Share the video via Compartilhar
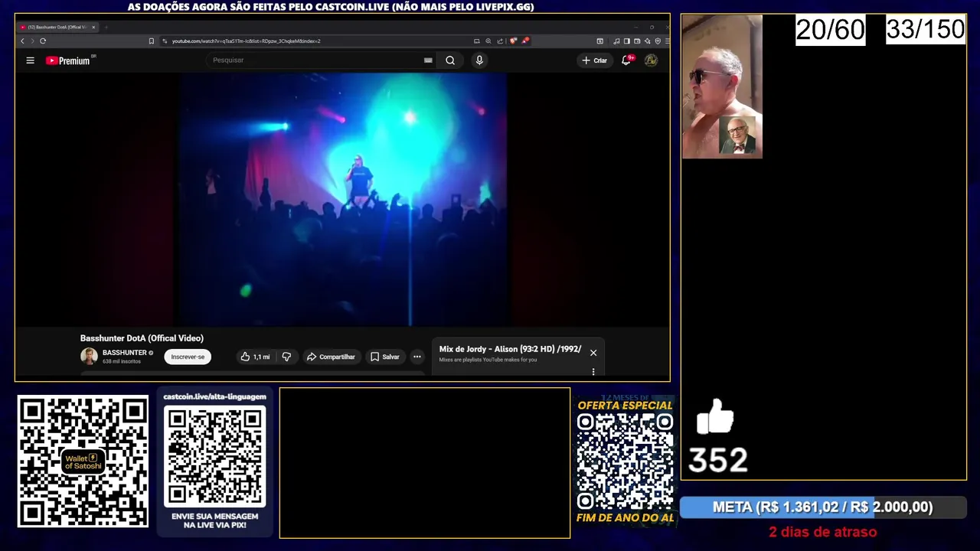 click(331, 357)
